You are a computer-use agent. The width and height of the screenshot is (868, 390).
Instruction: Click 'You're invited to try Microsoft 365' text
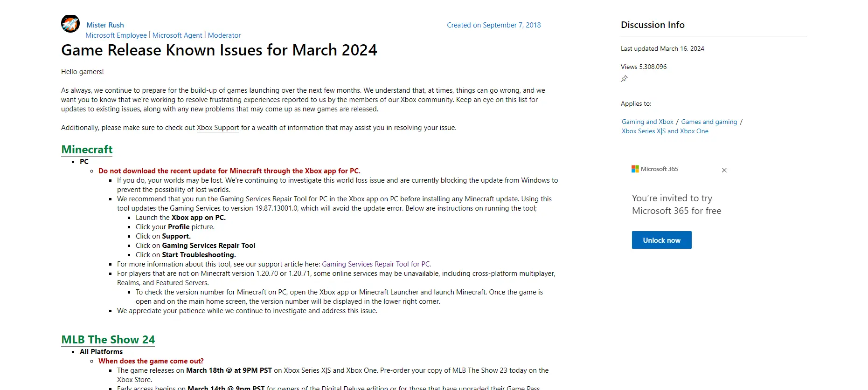[676, 205]
